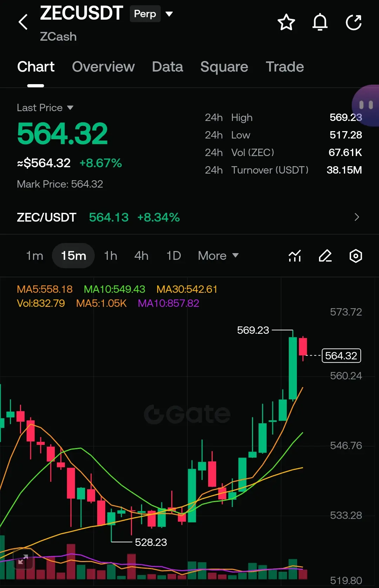Tap the MA10:549.43 indicator label

click(x=114, y=289)
